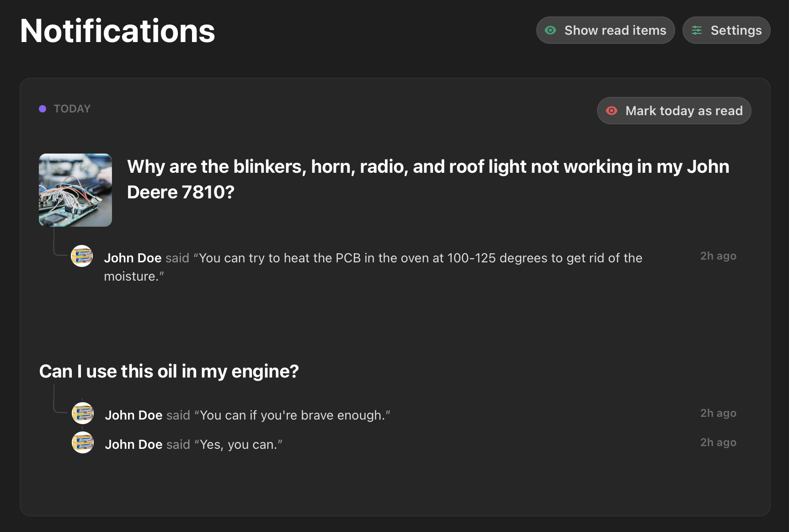Open the reply You can if you're brave enough
This screenshot has width=789, height=532.
[247, 415]
